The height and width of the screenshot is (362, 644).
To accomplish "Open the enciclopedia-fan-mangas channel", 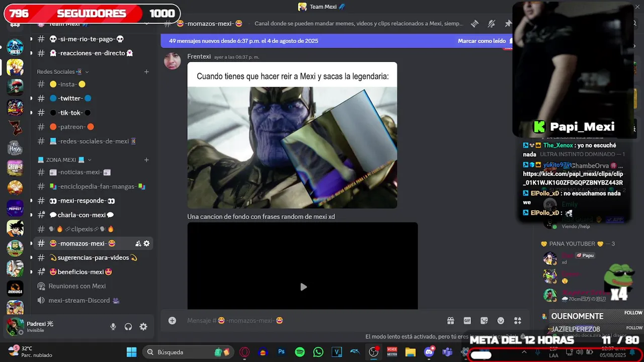I will tap(93, 187).
